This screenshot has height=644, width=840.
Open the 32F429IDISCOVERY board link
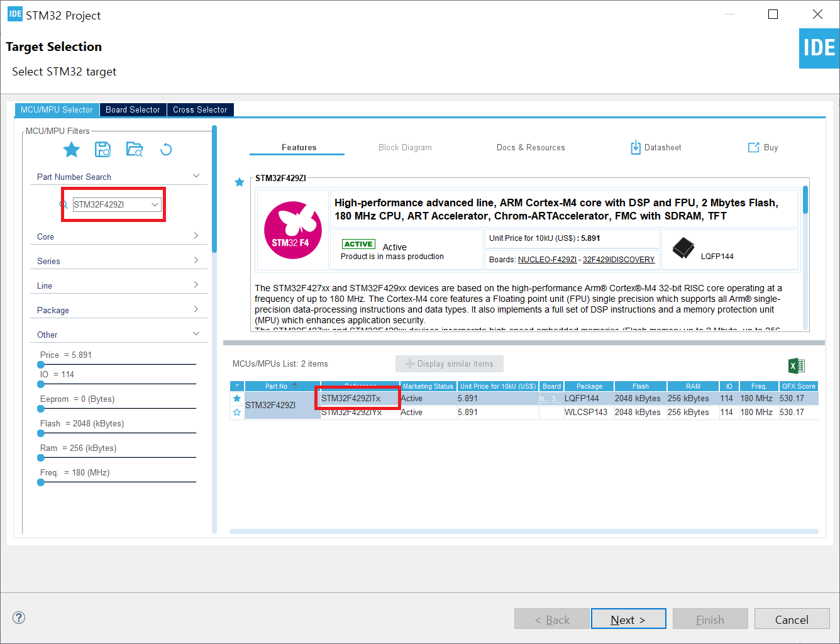tap(619, 260)
